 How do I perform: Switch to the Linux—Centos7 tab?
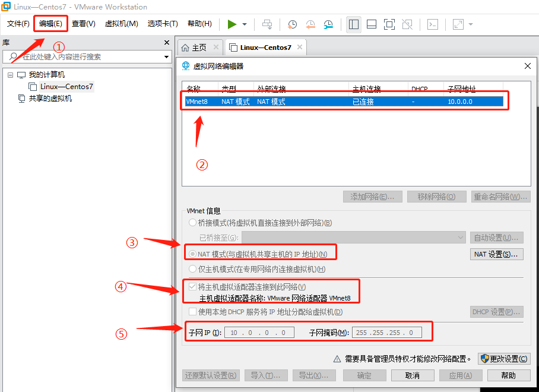(x=265, y=48)
